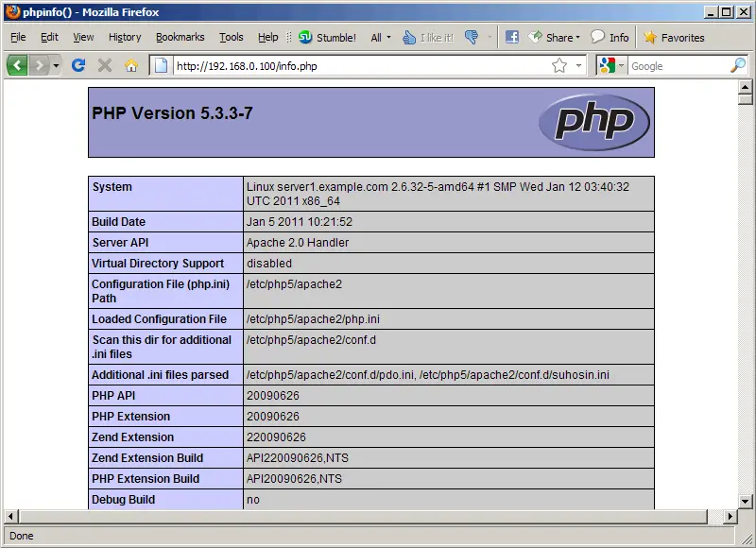The height and width of the screenshot is (548, 756).
Task: Go back with the green Back arrow
Action: 17,65
